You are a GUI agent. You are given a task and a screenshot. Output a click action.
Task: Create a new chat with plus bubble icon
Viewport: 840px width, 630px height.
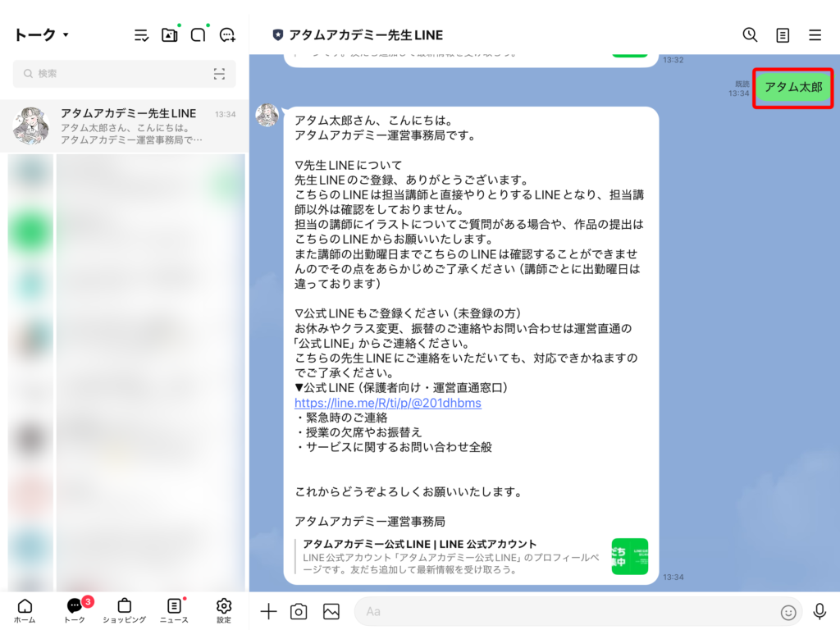227,35
